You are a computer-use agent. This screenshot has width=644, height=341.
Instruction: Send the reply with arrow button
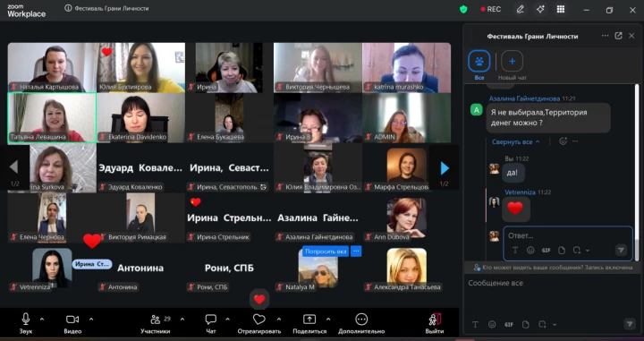[621, 250]
